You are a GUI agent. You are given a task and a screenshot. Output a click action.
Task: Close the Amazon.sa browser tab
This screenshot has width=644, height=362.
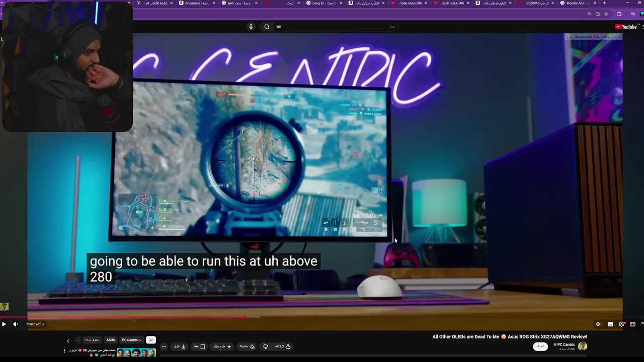click(x=214, y=3)
